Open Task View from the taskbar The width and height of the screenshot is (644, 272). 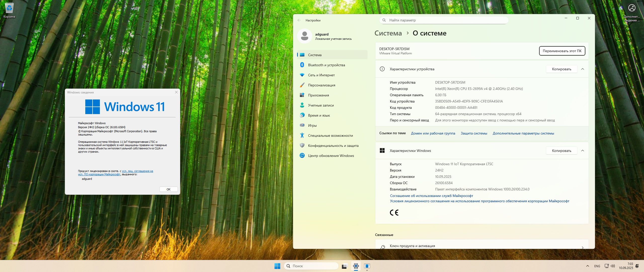[x=345, y=266]
